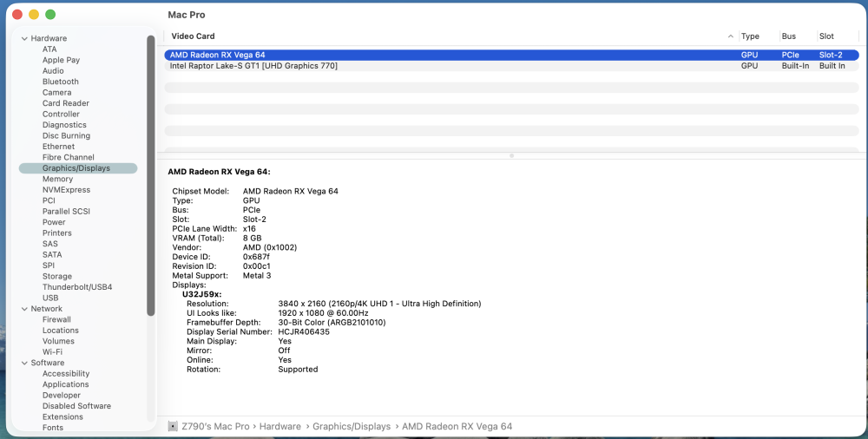Click AMD Radeon RX Vega 64 in path bar
This screenshot has height=439, width=868.
pos(457,426)
